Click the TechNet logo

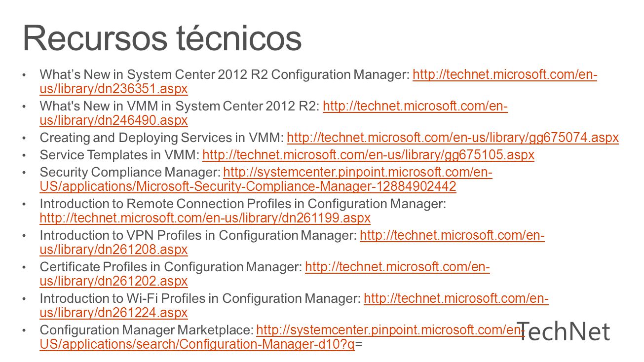tap(563, 331)
